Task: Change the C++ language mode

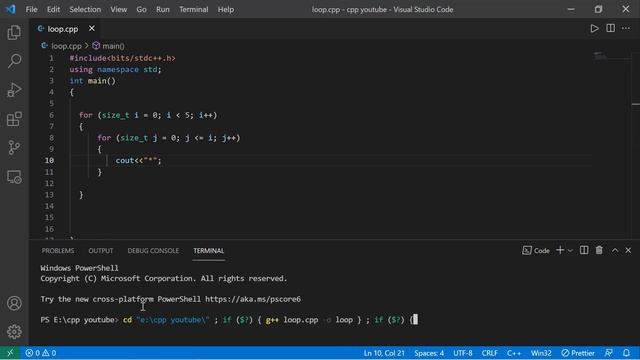Action: [514, 353]
